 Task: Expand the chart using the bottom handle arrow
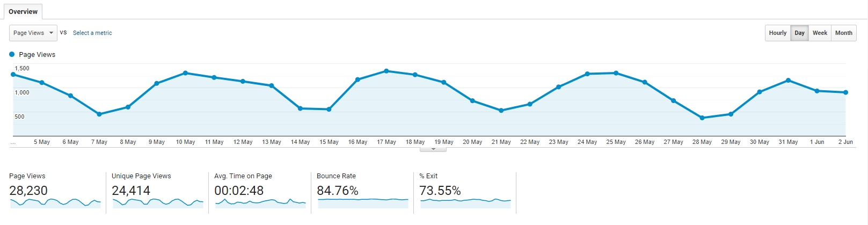(x=433, y=149)
